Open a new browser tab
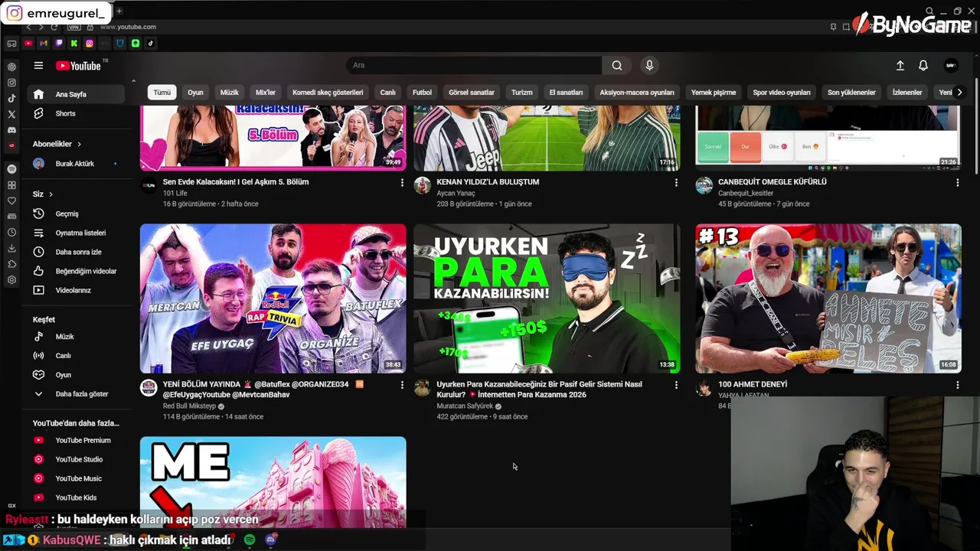Viewport: 980px width, 551px height. pos(119,11)
